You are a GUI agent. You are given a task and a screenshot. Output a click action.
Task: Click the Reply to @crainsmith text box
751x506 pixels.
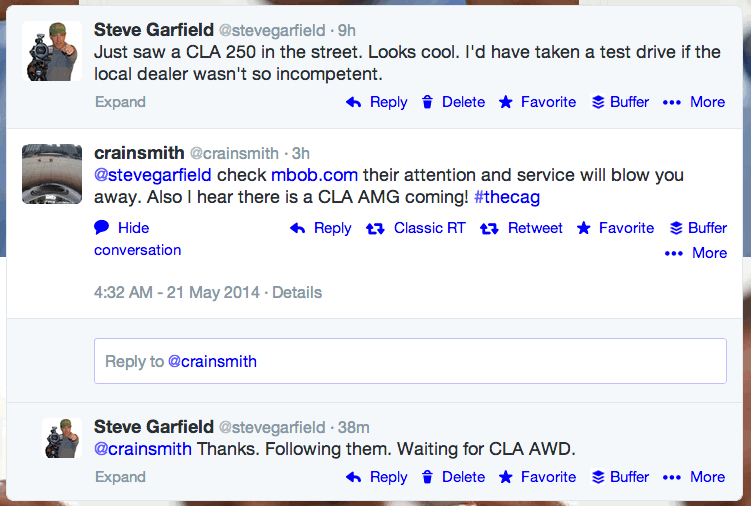410,361
